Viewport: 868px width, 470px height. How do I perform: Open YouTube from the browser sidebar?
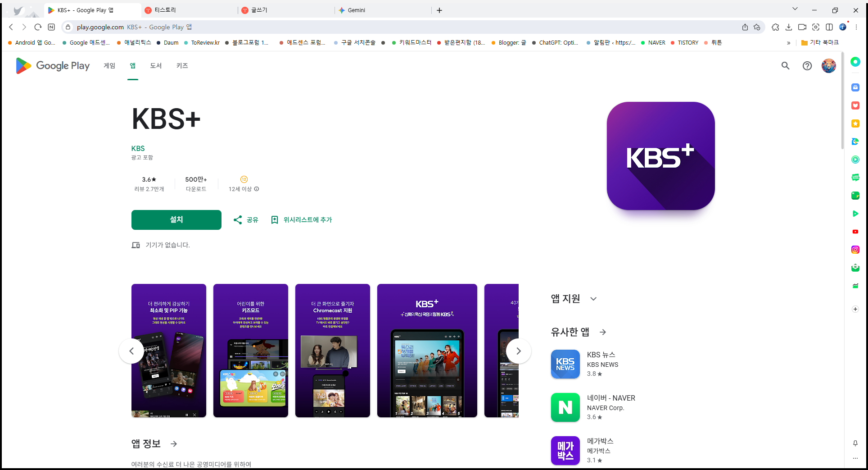[x=855, y=232]
